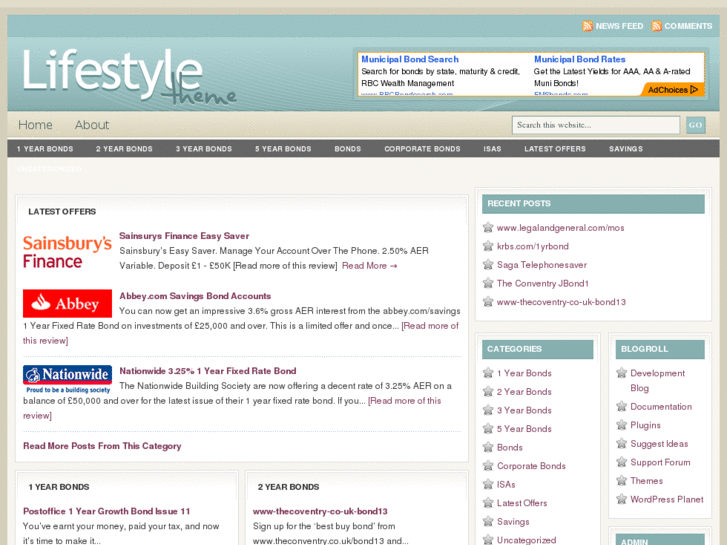The height and width of the screenshot is (545, 727).
Task: Click the AdChoices badge icon
Action: 694,90
